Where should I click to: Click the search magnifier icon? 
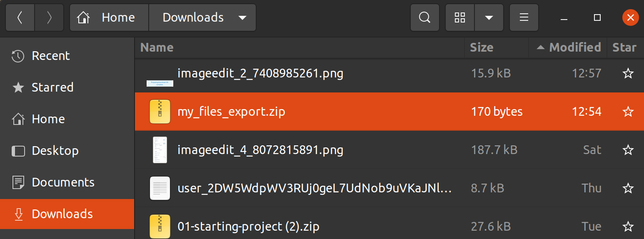424,17
